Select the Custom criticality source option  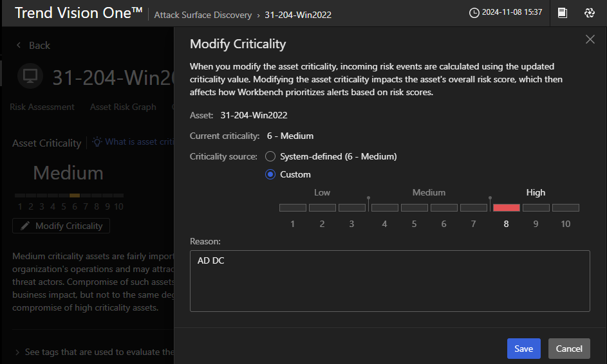click(270, 174)
